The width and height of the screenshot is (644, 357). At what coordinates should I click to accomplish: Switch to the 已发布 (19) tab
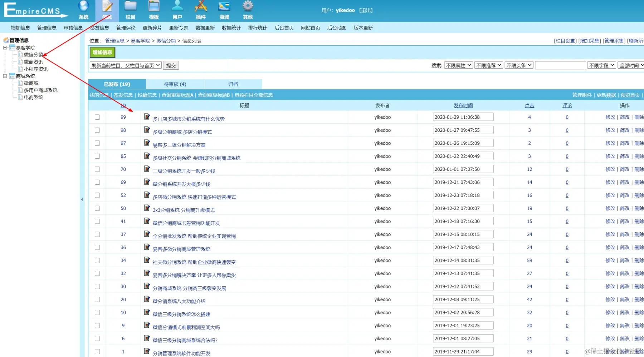click(117, 84)
